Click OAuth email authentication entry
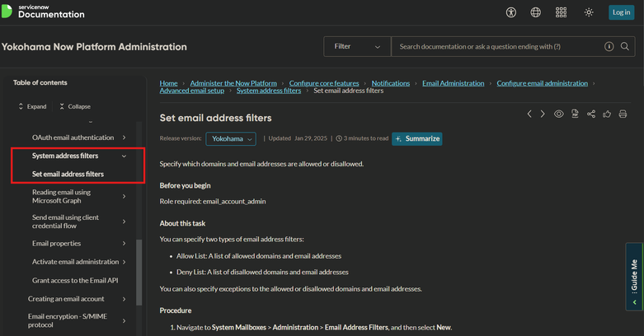644x336 pixels. click(73, 138)
